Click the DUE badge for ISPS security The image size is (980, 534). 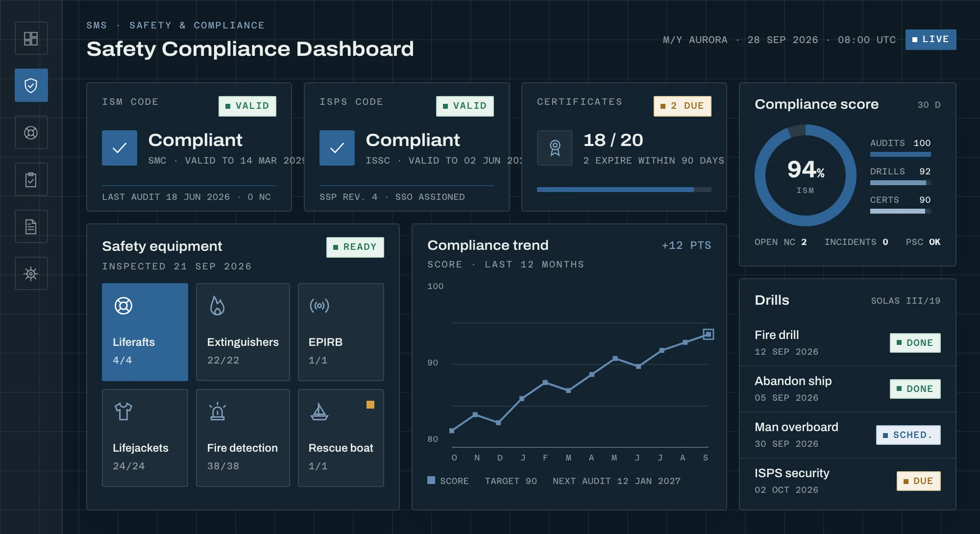pyautogui.click(x=918, y=481)
